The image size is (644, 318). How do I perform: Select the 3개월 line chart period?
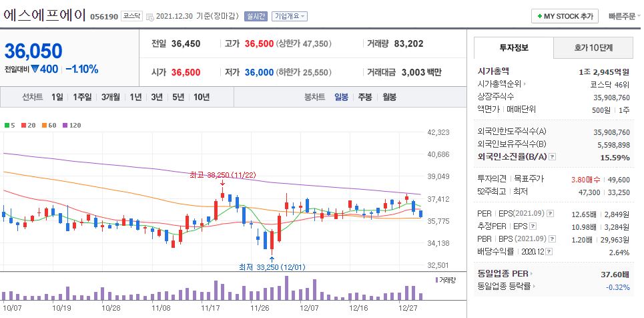pyautogui.click(x=111, y=98)
